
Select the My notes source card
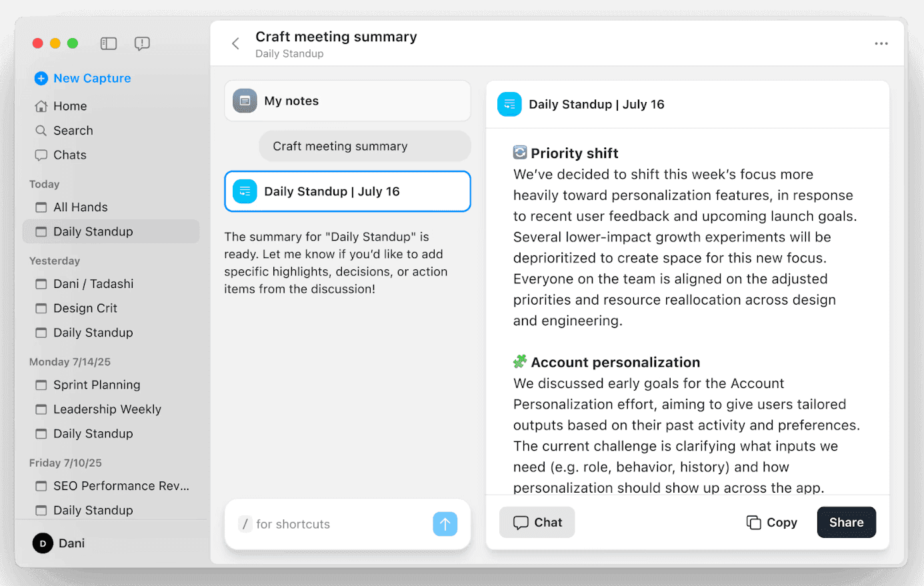pos(347,101)
